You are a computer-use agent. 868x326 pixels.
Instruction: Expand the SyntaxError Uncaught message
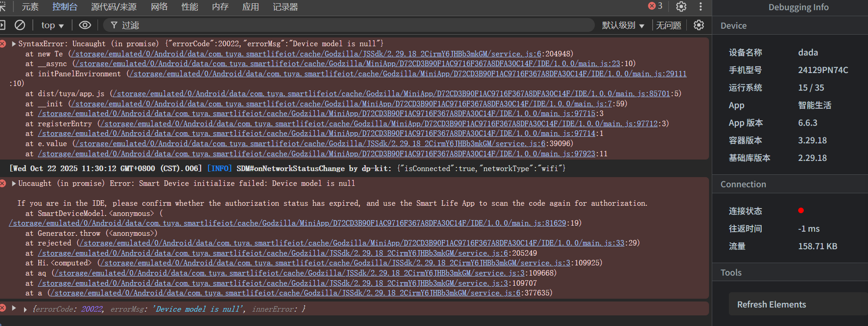14,44
